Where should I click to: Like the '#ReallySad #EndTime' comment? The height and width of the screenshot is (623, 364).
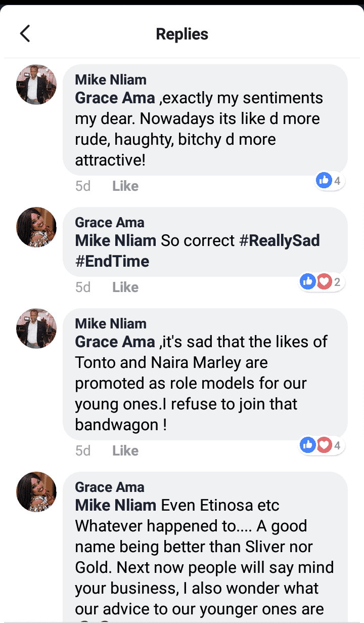(125, 287)
